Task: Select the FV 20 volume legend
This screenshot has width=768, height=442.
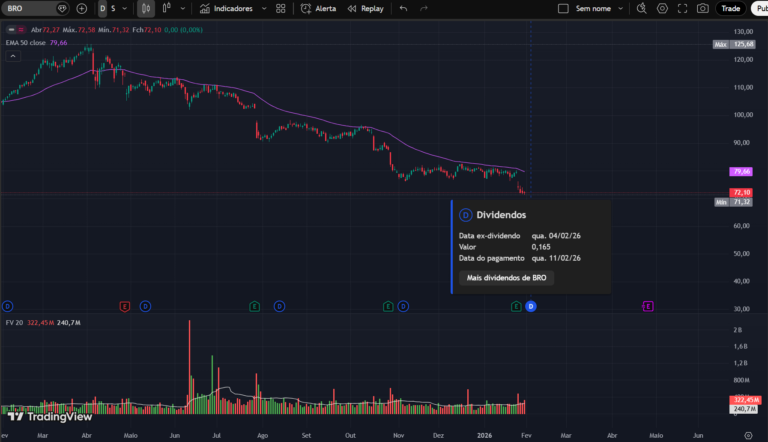Action: click(x=14, y=323)
